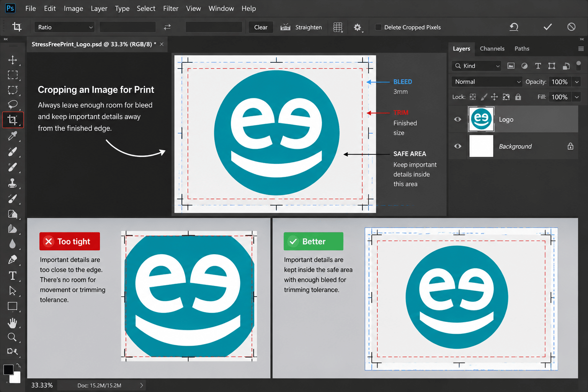Click the foreground color swatch
This screenshot has width=588, height=392.
tap(8, 369)
